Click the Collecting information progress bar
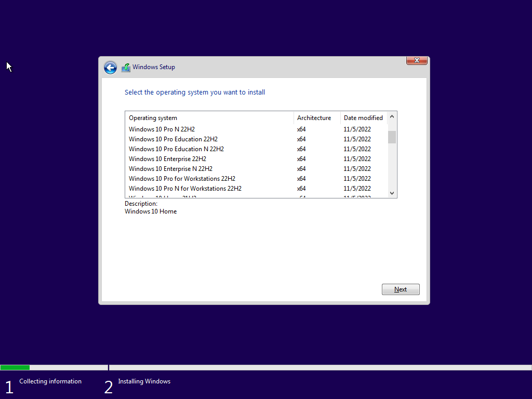 coord(54,367)
